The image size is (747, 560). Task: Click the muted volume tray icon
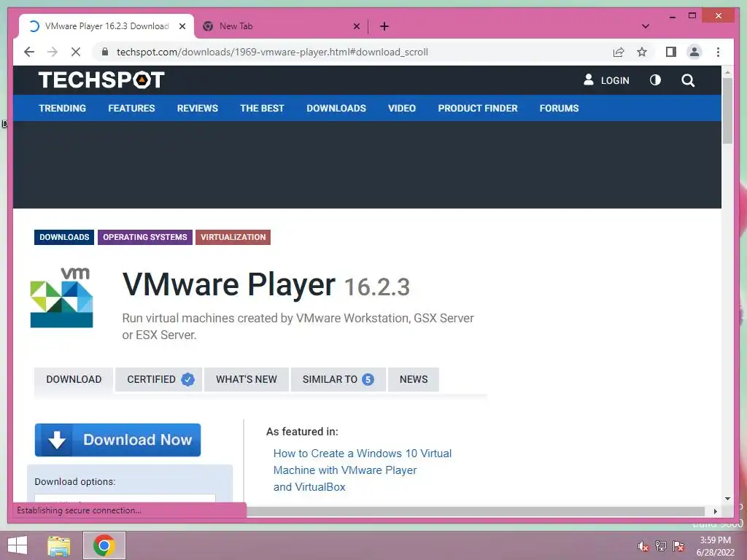click(x=643, y=546)
